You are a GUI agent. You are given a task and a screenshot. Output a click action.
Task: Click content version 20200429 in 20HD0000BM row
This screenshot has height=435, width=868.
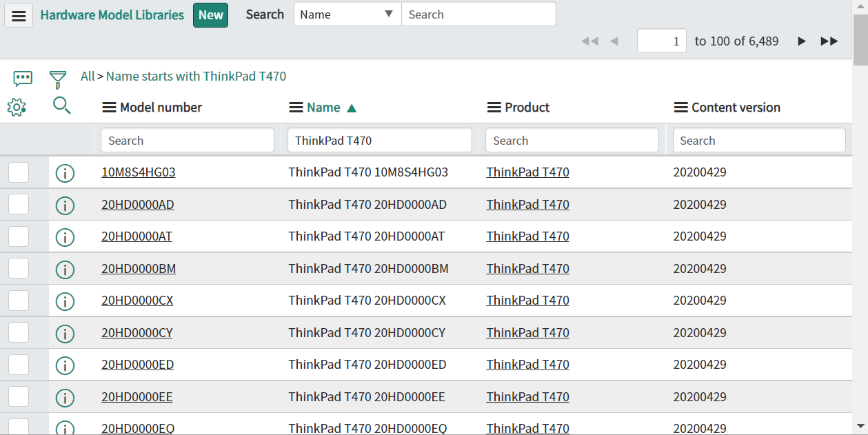700,269
